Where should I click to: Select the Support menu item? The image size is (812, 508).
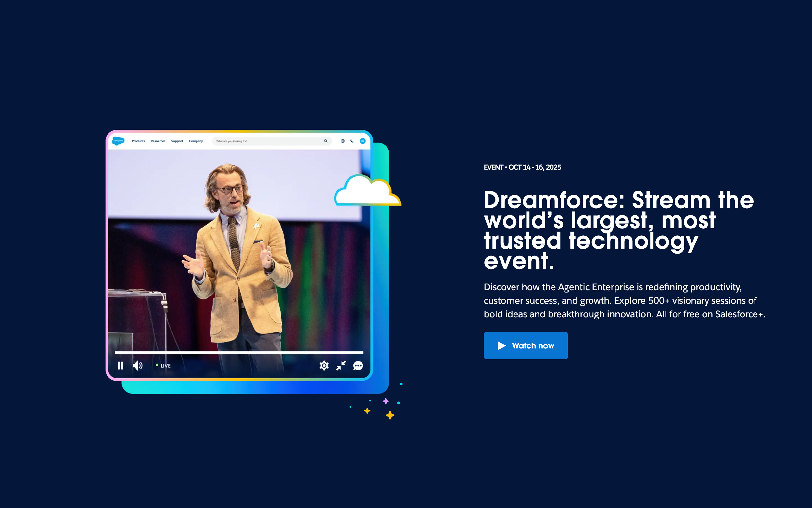(x=177, y=141)
